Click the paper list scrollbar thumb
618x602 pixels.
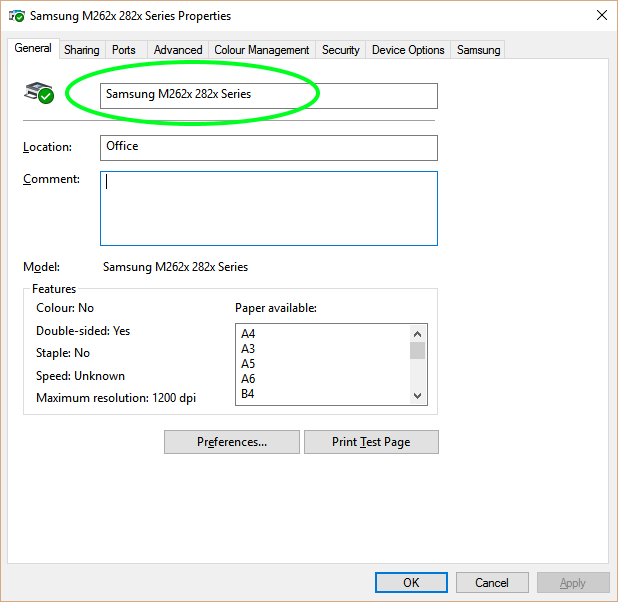[x=417, y=350]
